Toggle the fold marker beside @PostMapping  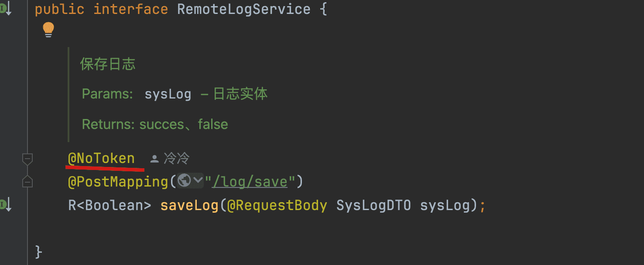pyautogui.click(x=27, y=182)
